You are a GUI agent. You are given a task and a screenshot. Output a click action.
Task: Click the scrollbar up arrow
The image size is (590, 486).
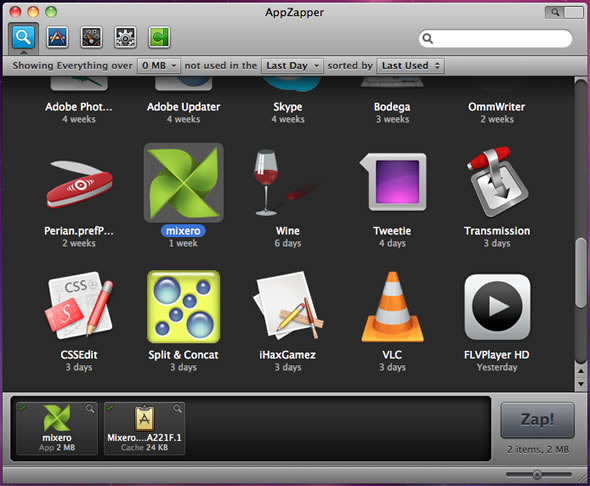(x=581, y=372)
